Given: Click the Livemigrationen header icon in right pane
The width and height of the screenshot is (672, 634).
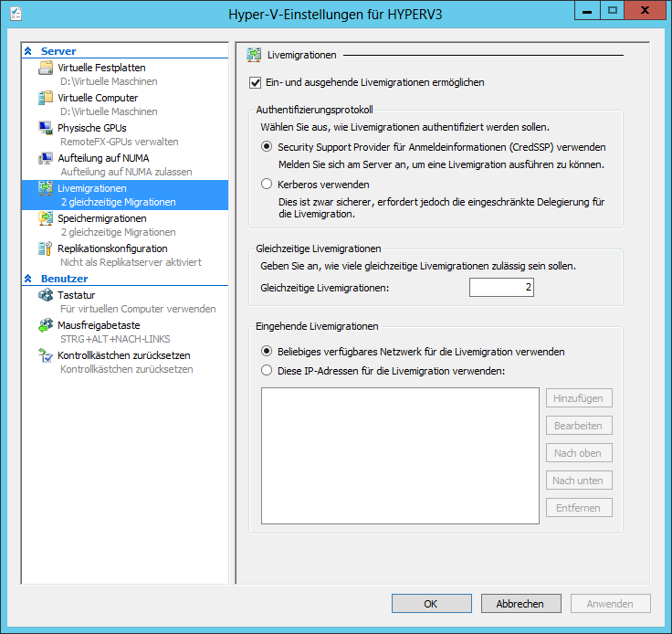Looking at the screenshot, I should [254, 55].
